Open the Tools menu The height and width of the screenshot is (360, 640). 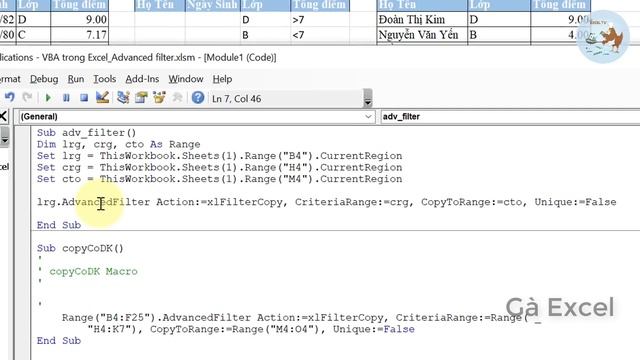104,79
